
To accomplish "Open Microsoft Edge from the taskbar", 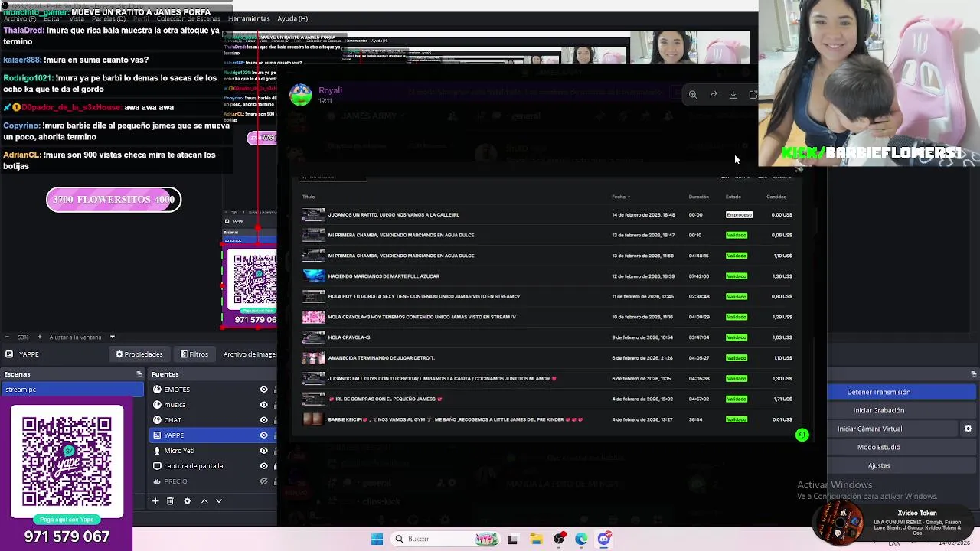I will (x=581, y=539).
